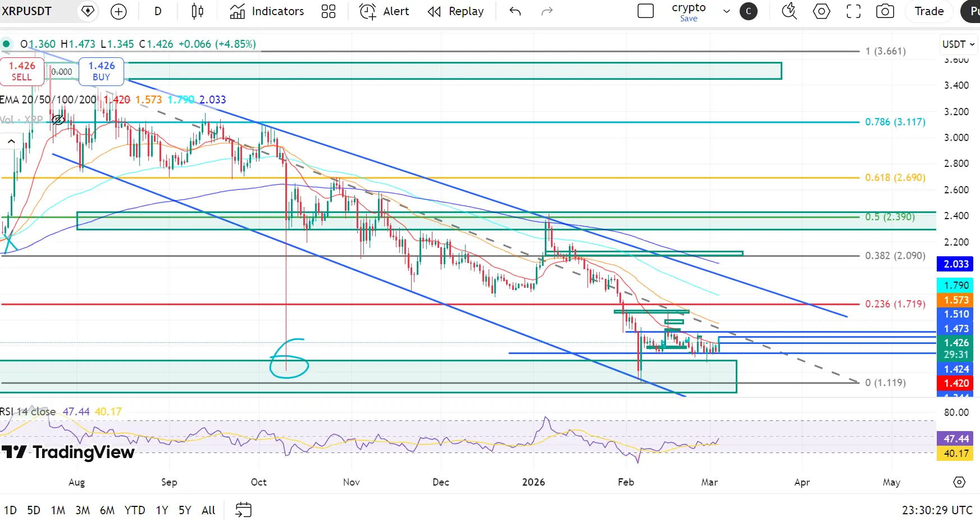980x521 pixels.
Task: Collapse the indicator legend with chevron
Action: tap(11, 142)
